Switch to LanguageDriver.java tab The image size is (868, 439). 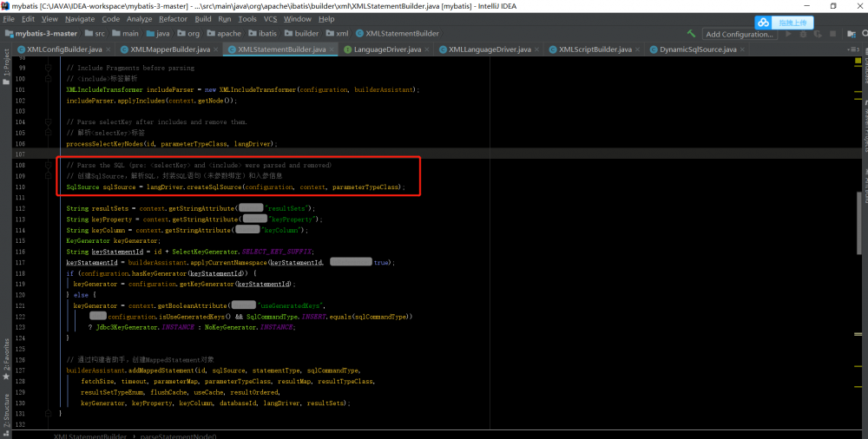point(387,49)
